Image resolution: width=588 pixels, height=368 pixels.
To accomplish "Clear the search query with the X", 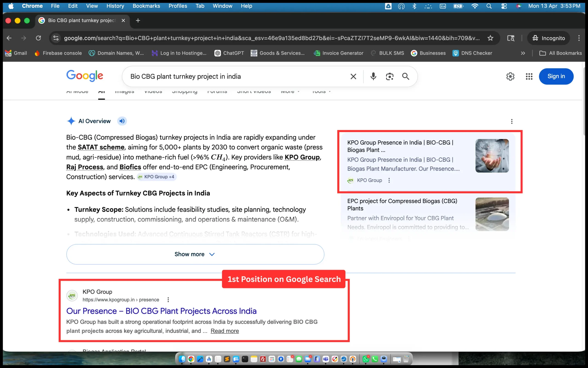I will 353,76.
